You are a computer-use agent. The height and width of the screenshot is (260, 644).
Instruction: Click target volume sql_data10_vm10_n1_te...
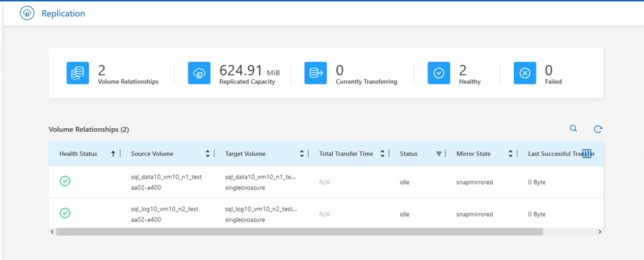tap(260, 177)
